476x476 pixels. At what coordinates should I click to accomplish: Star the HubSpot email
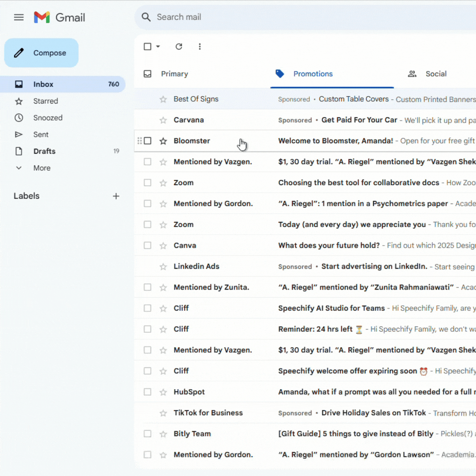coord(164,392)
